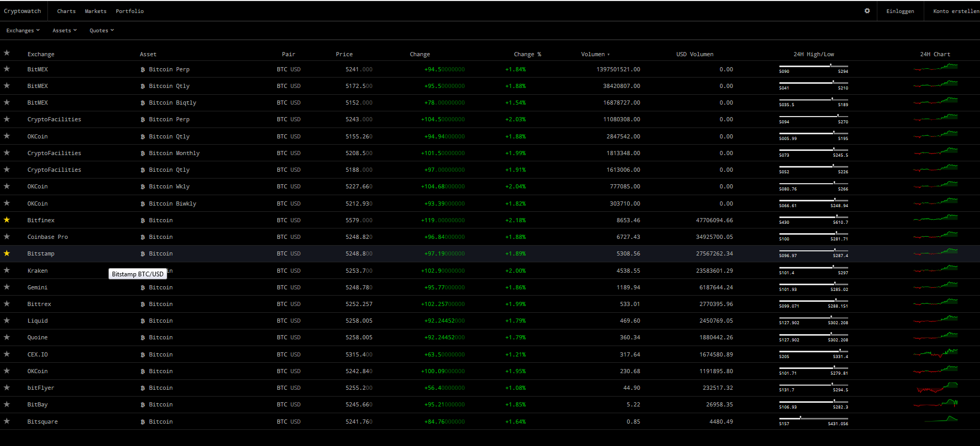
Task: Click the Bitcoin icon in Coinbase Pro row
Action: pyautogui.click(x=143, y=237)
